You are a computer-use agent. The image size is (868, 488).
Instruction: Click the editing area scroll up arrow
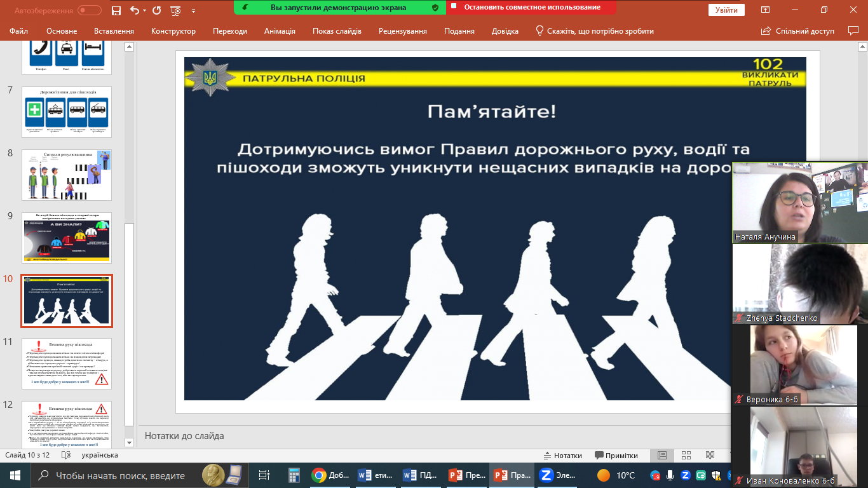coord(863,46)
